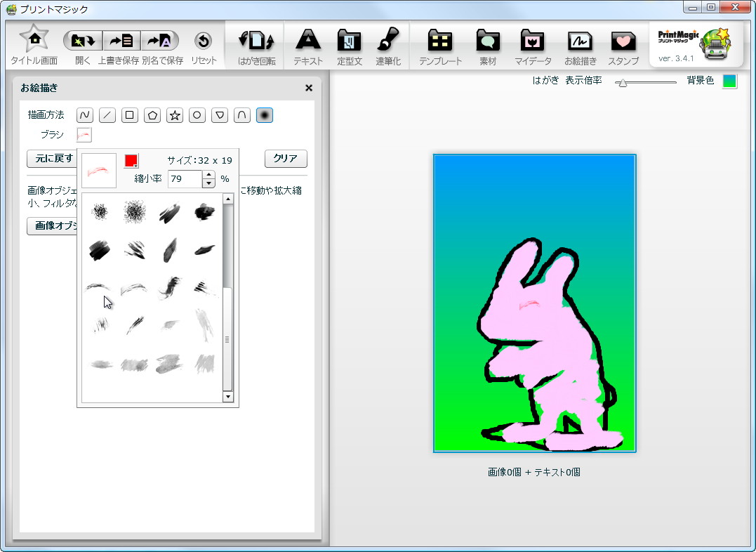Choose the light hatched brush in bottom row

click(x=205, y=364)
